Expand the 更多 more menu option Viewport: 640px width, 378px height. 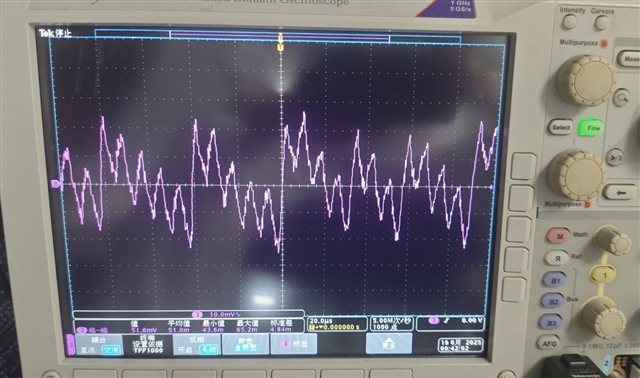pyautogui.click(x=389, y=344)
